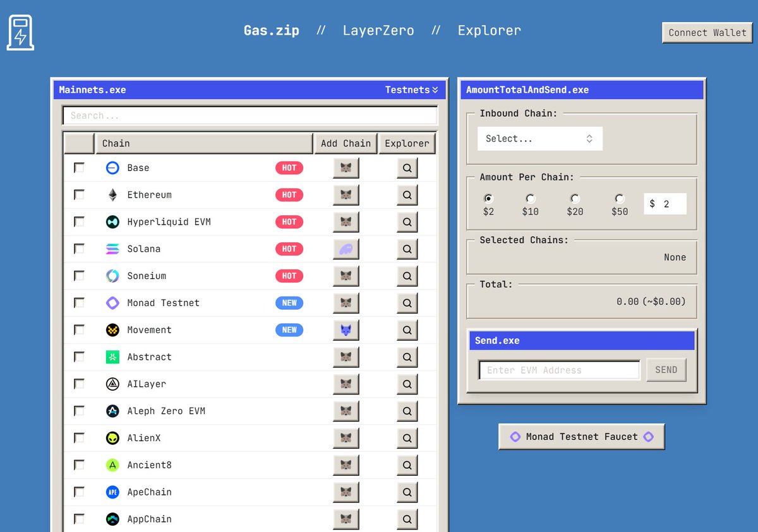Click the Ancient8 logo icon
The width and height of the screenshot is (758, 532).
pos(112,465)
